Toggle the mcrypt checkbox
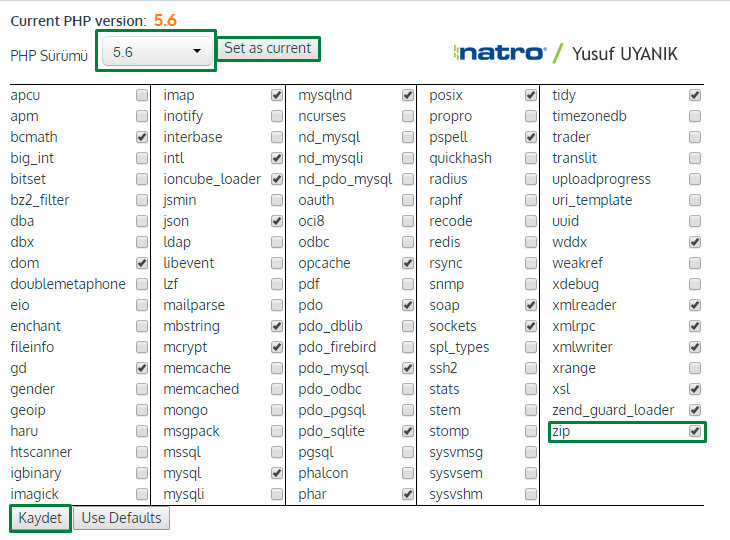 (x=277, y=347)
